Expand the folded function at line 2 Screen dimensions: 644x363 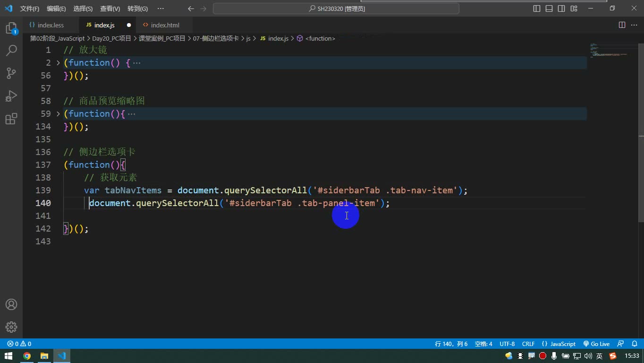[58, 63]
